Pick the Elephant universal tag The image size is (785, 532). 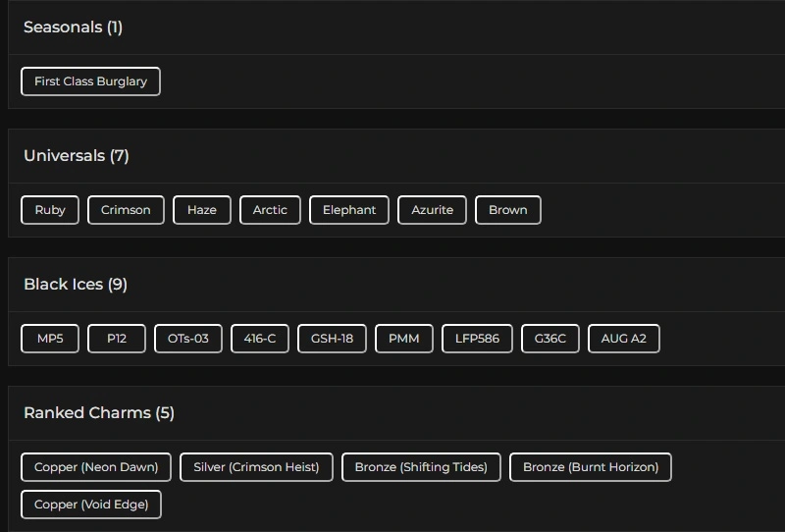(349, 210)
